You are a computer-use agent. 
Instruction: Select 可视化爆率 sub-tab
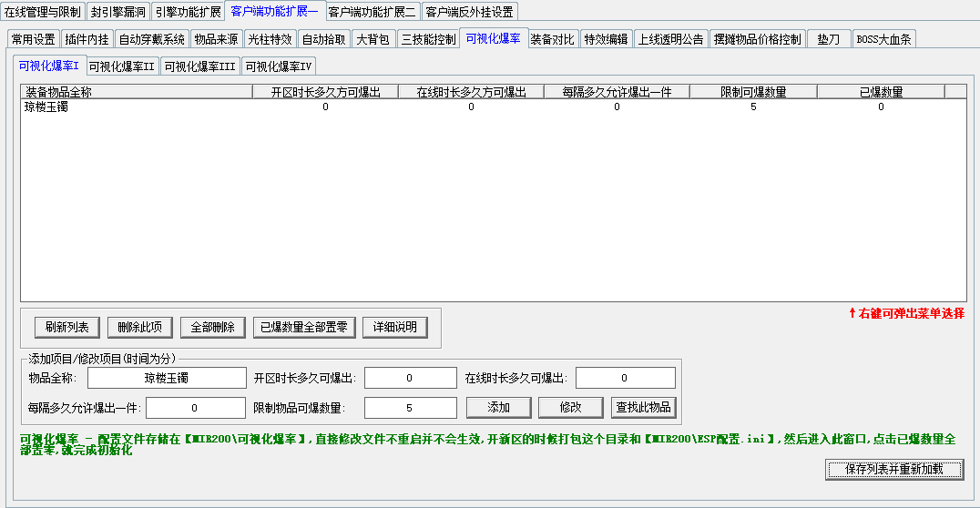[x=494, y=37]
